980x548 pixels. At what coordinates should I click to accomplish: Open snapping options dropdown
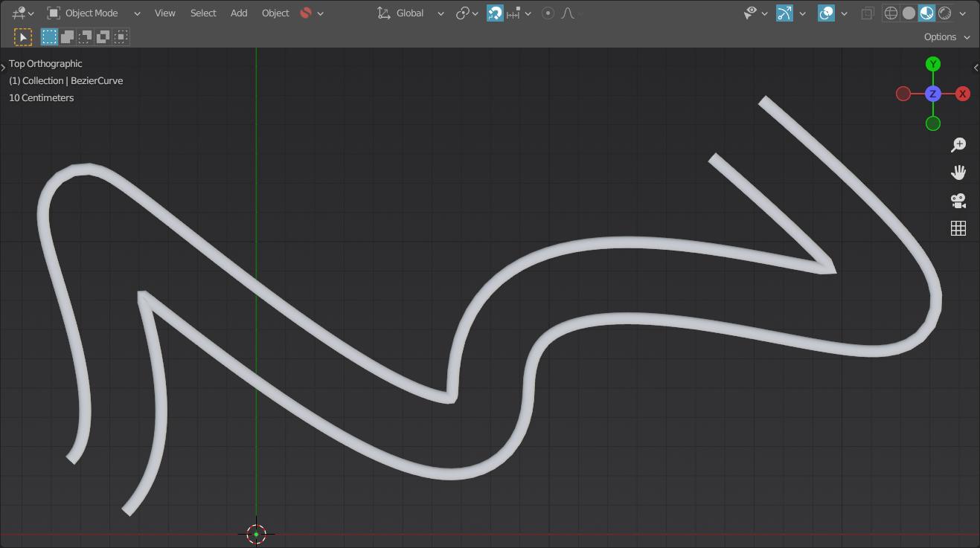click(x=519, y=13)
